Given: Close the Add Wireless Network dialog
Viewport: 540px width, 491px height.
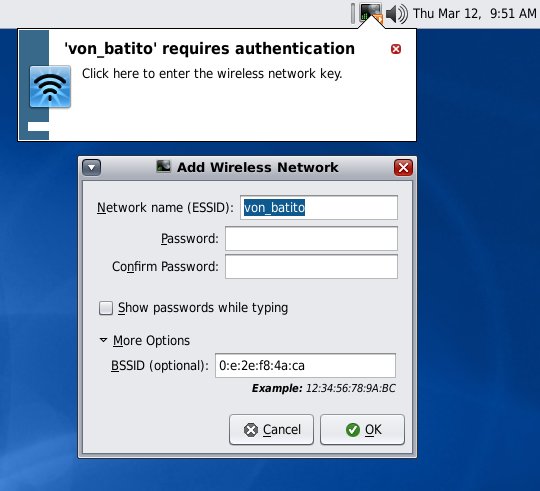Looking at the screenshot, I should [403, 168].
